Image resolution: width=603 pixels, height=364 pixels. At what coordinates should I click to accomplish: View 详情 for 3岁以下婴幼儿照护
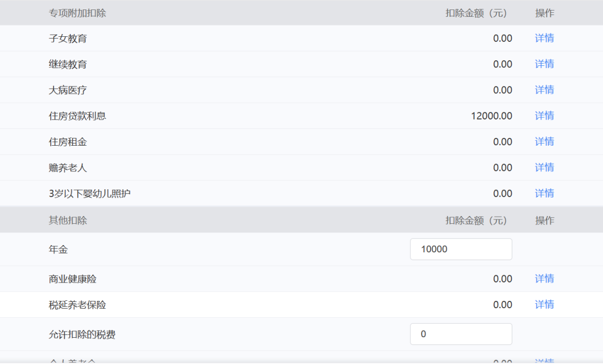[544, 193]
